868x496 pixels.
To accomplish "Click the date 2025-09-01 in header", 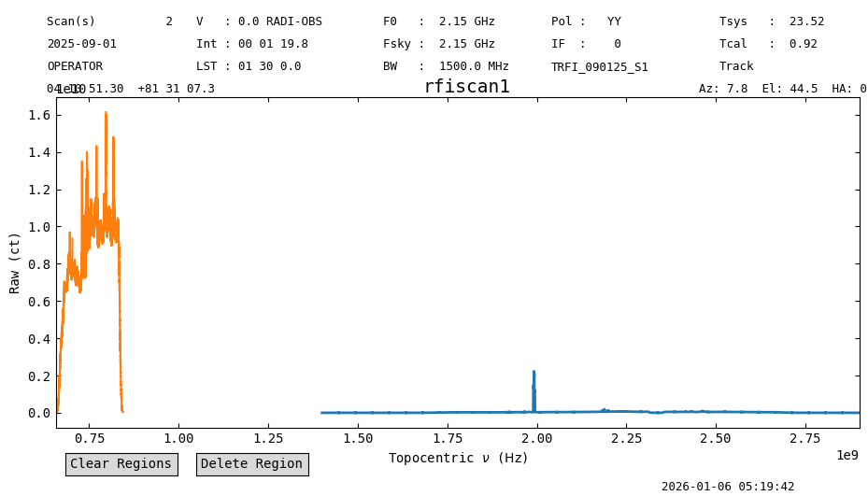I will (82, 44).
